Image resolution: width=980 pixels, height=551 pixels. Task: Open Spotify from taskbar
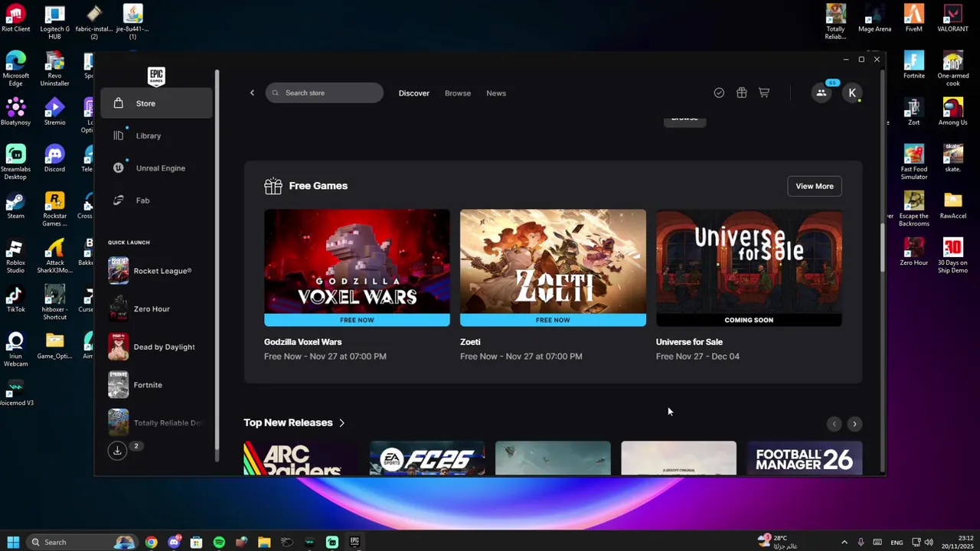tap(219, 542)
